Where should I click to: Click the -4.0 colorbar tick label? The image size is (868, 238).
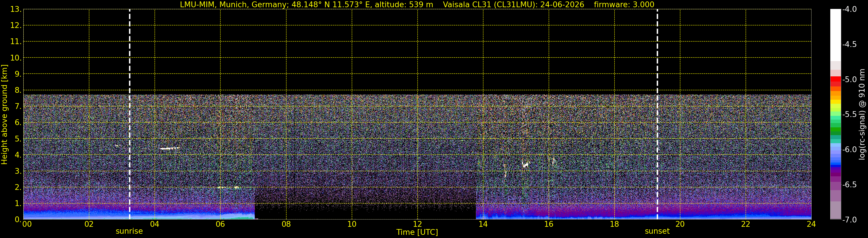tap(850, 9)
